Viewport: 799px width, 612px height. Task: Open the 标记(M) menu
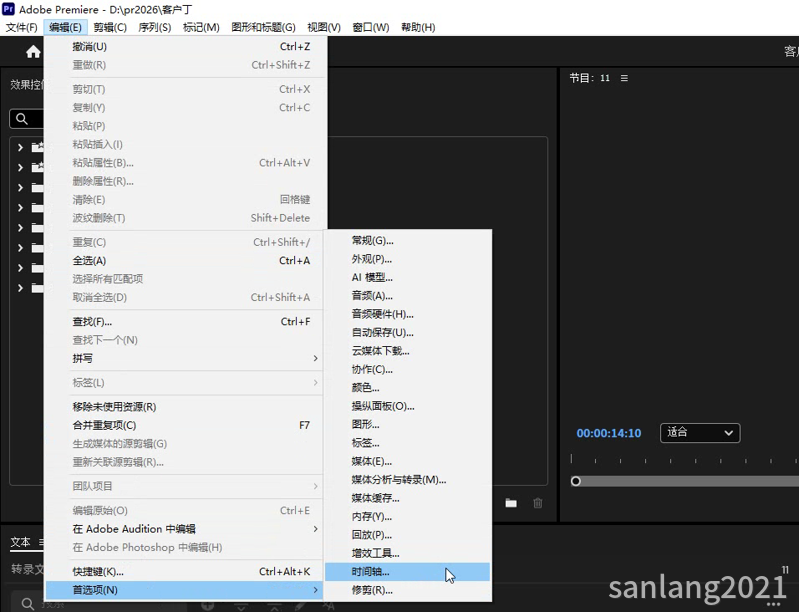coord(201,27)
